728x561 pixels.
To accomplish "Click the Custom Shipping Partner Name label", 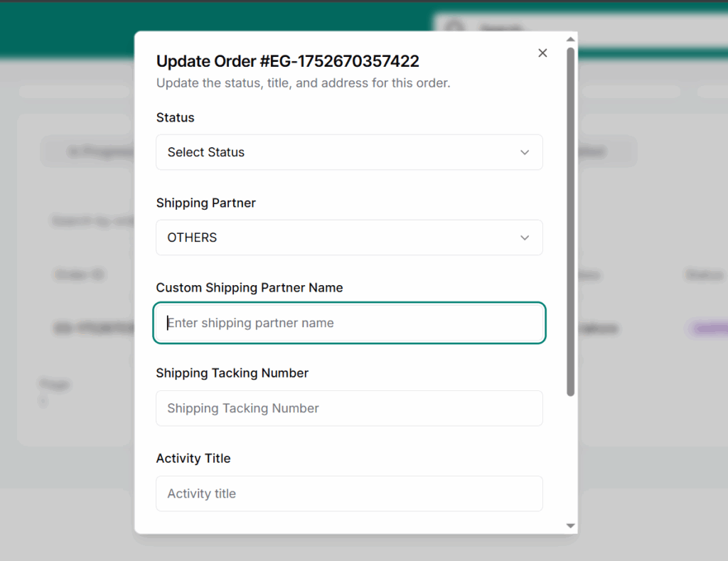I will pos(249,288).
